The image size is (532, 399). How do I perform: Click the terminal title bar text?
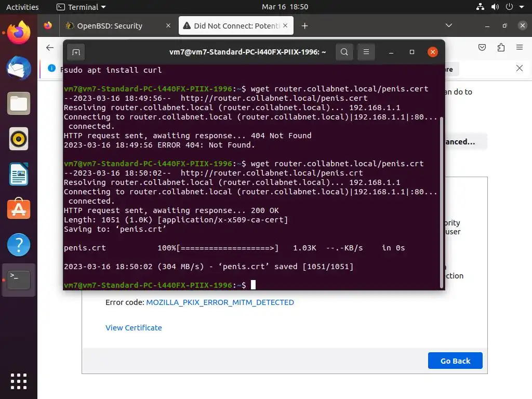247,52
